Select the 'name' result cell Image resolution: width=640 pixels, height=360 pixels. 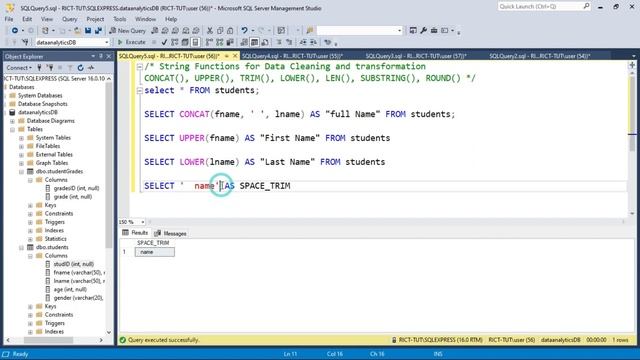click(155, 252)
